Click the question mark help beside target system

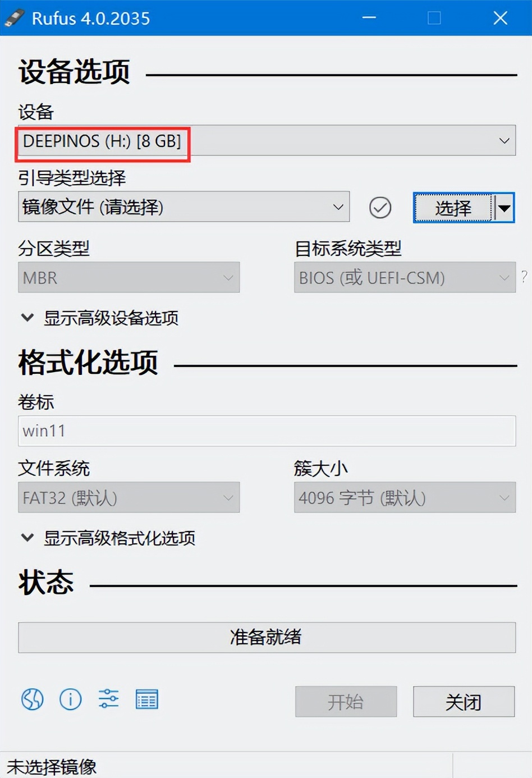coord(524,276)
